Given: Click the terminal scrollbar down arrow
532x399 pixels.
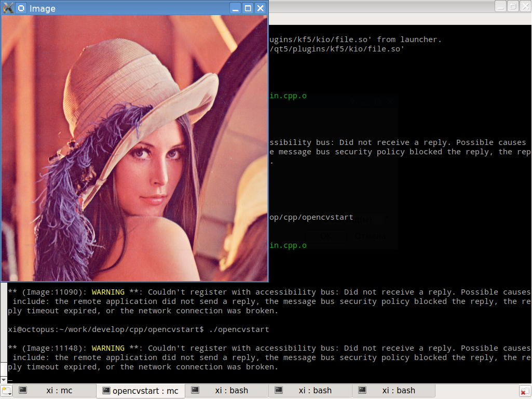Looking at the screenshot, I should pyautogui.click(x=4, y=380).
